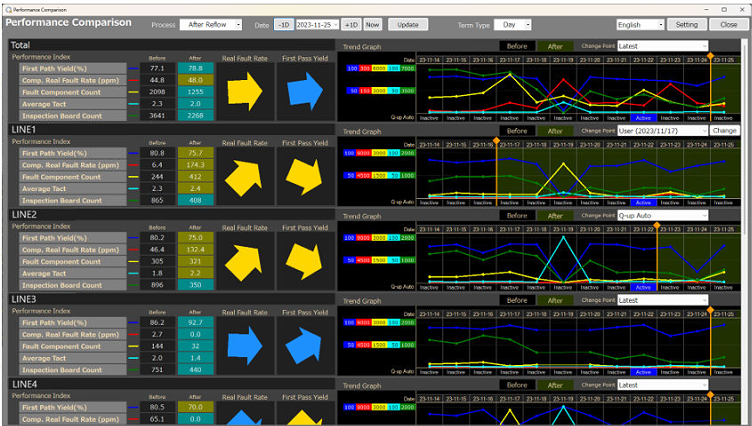Click the LINE4 section header
Image resolution: width=752 pixels, height=426 pixels.
172,384
